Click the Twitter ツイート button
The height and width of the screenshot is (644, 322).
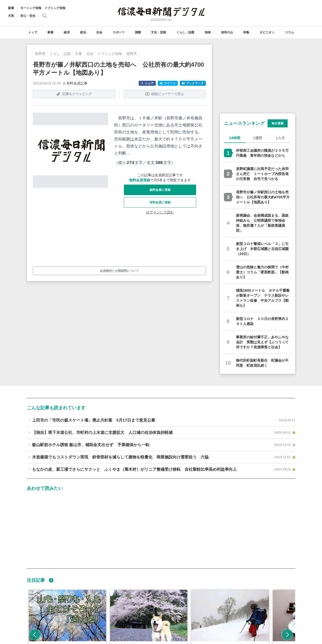(x=168, y=83)
